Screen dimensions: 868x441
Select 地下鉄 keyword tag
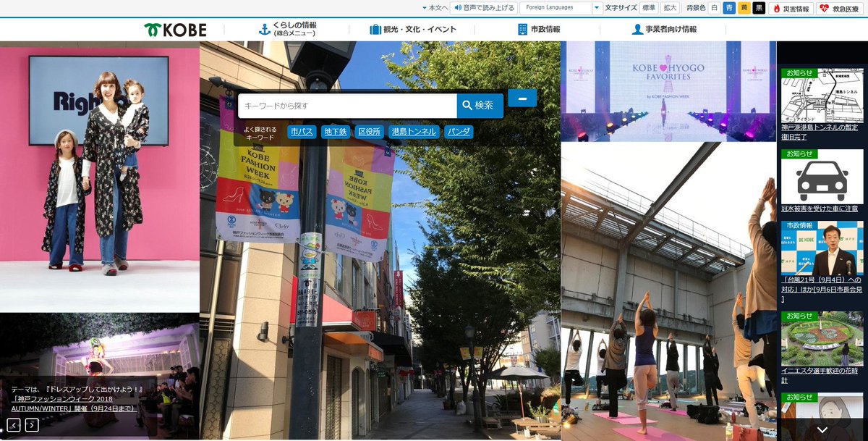point(336,132)
